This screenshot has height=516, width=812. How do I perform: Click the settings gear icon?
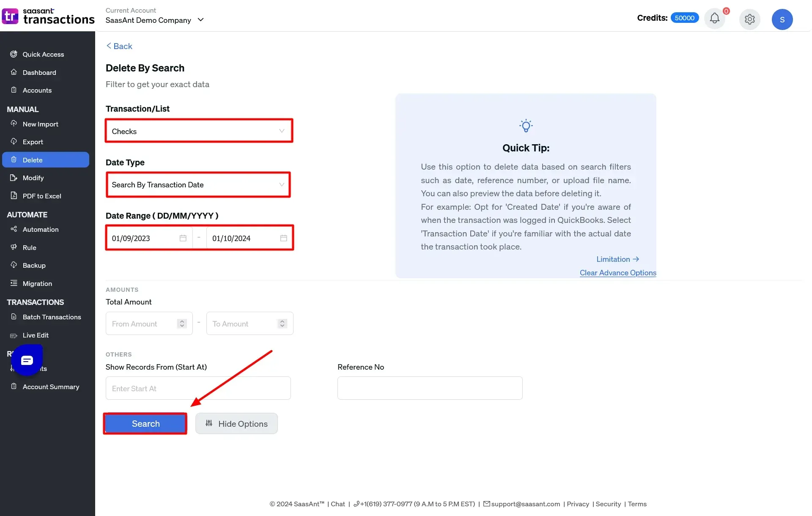[749, 18]
